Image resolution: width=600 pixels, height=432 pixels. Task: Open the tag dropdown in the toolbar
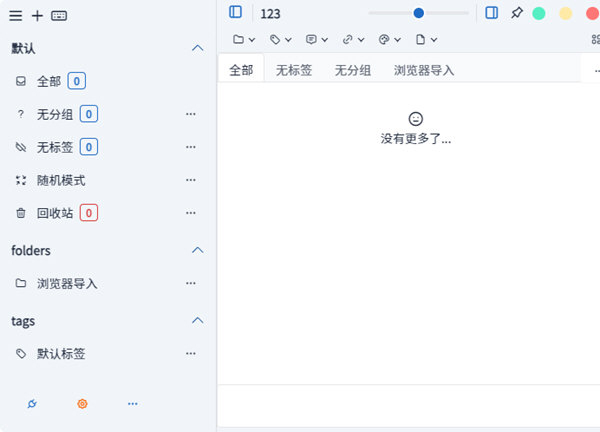coord(280,39)
